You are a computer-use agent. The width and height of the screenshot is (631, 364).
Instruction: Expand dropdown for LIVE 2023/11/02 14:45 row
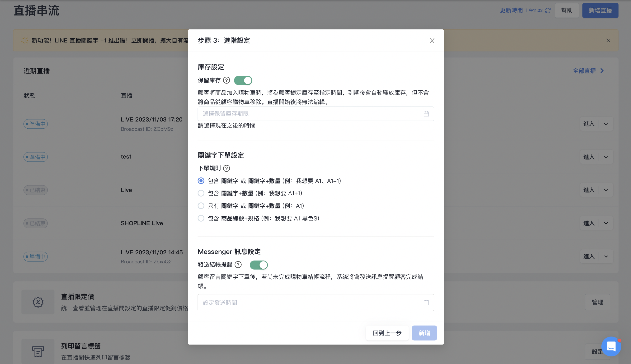pos(606,257)
